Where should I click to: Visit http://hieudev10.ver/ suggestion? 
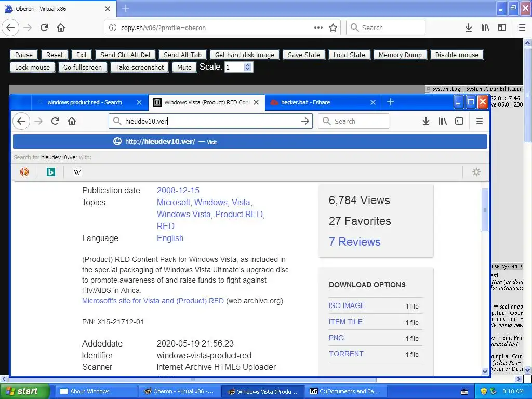tap(250, 141)
